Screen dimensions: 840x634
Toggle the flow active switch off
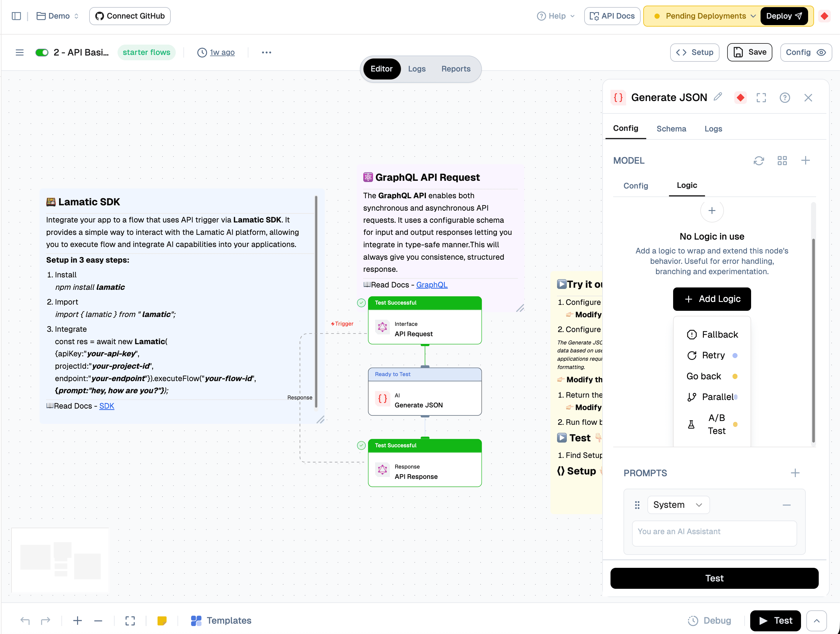pyautogui.click(x=42, y=52)
